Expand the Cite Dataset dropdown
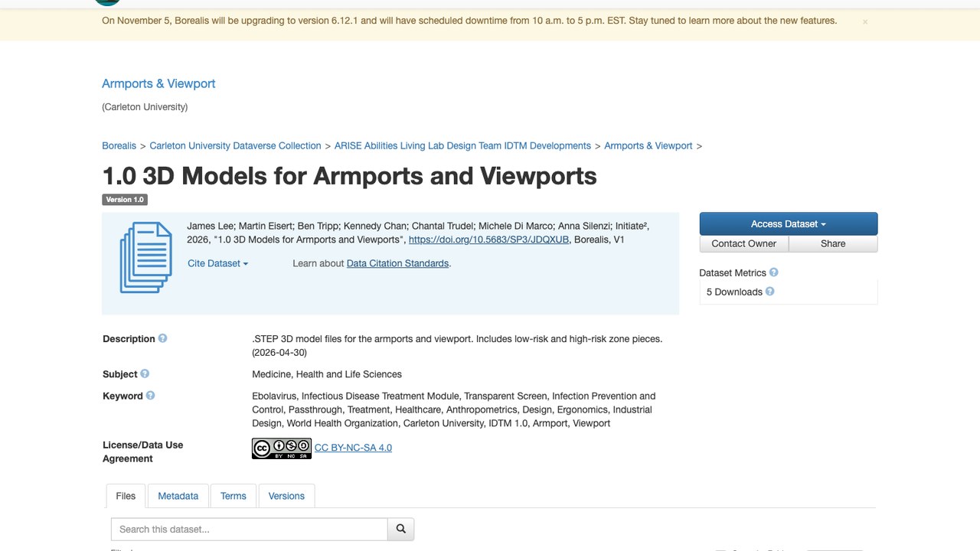The image size is (980, 551). (x=218, y=263)
